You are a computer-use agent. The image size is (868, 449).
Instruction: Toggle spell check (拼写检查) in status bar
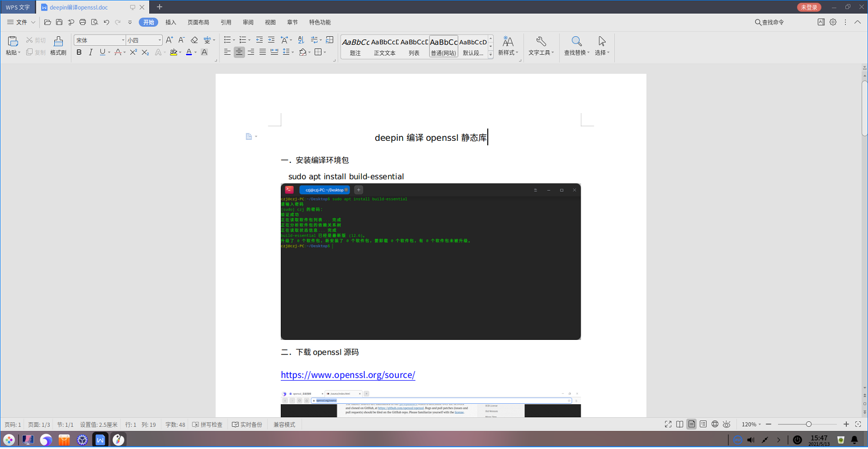point(207,425)
